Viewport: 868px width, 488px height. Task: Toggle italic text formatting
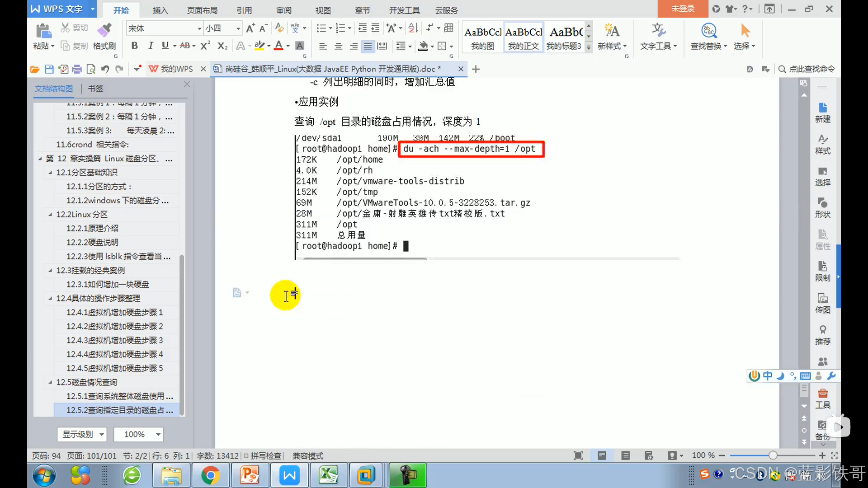151,46
